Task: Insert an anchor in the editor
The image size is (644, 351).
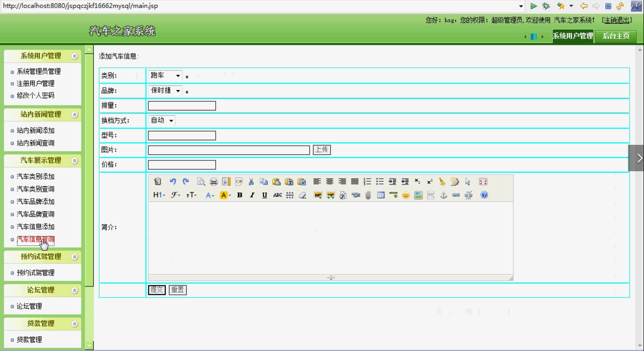Action: point(443,195)
